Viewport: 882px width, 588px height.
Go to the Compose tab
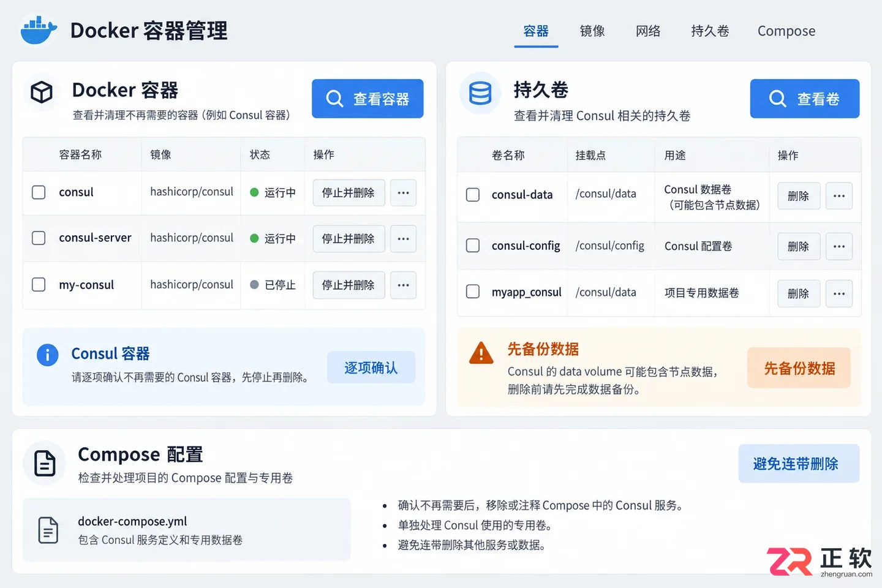pos(786,31)
